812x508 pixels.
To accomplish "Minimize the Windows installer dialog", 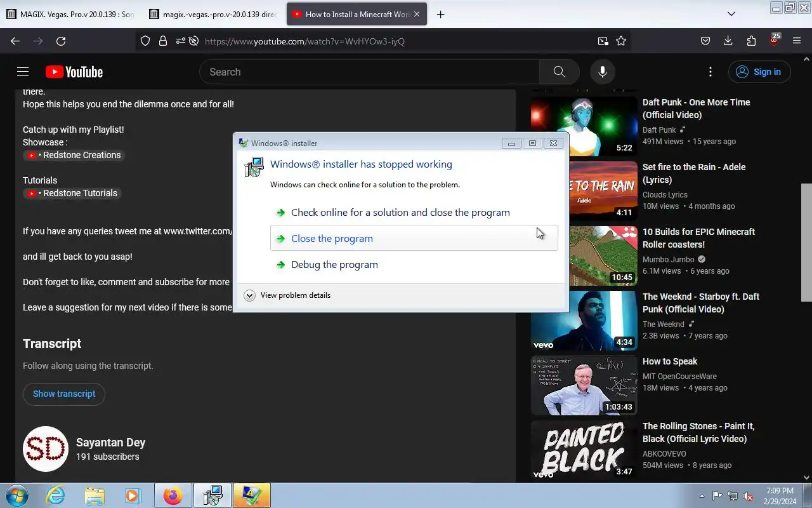I will (x=511, y=144).
